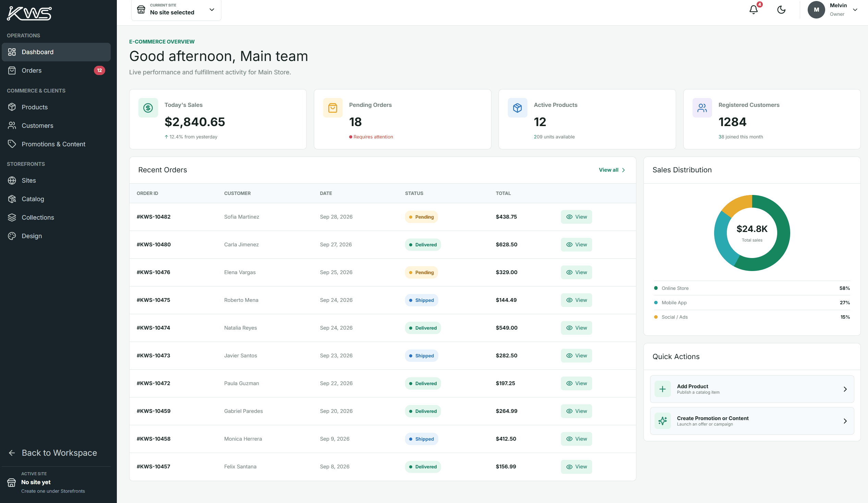868x503 pixels.
Task: Click the Mobile App legend row
Action: (x=751, y=303)
